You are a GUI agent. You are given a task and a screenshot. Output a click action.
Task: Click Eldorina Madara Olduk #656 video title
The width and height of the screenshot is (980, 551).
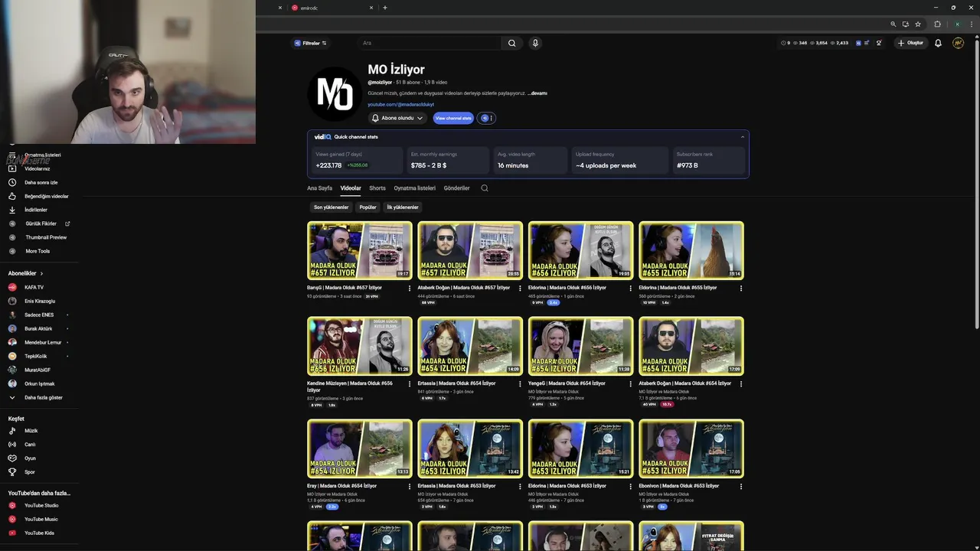pos(567,288)
